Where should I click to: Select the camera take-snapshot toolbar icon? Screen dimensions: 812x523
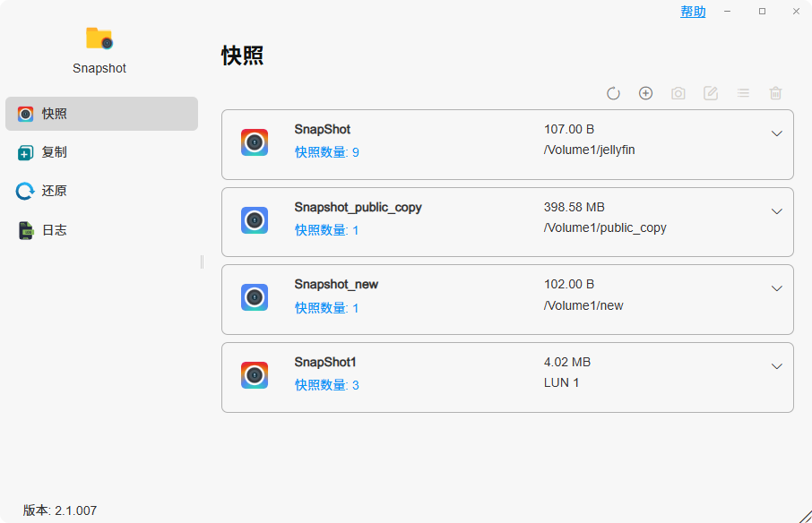[678, 93]
